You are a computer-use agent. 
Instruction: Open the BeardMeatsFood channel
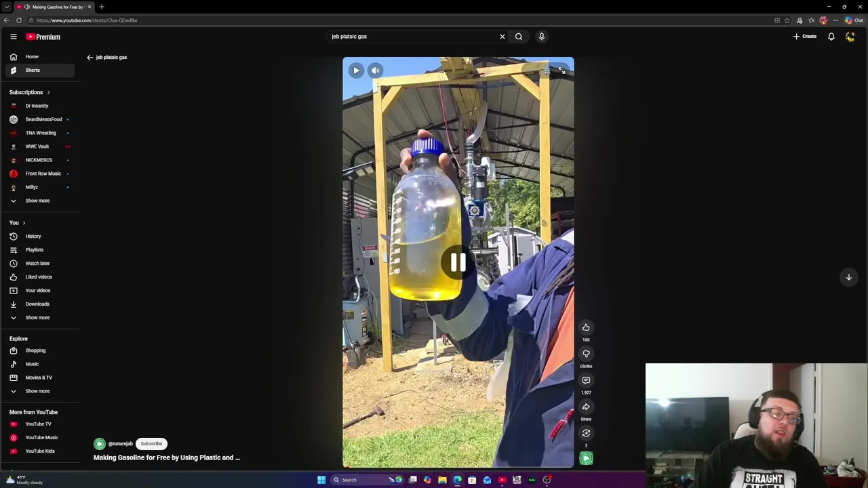click(41, 119)
